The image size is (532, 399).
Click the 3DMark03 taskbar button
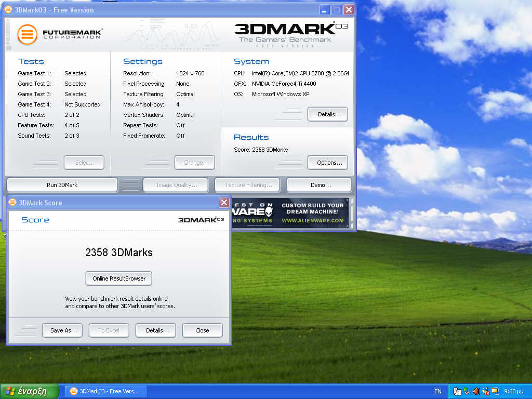pyautogui.click(x=105, y=391)
